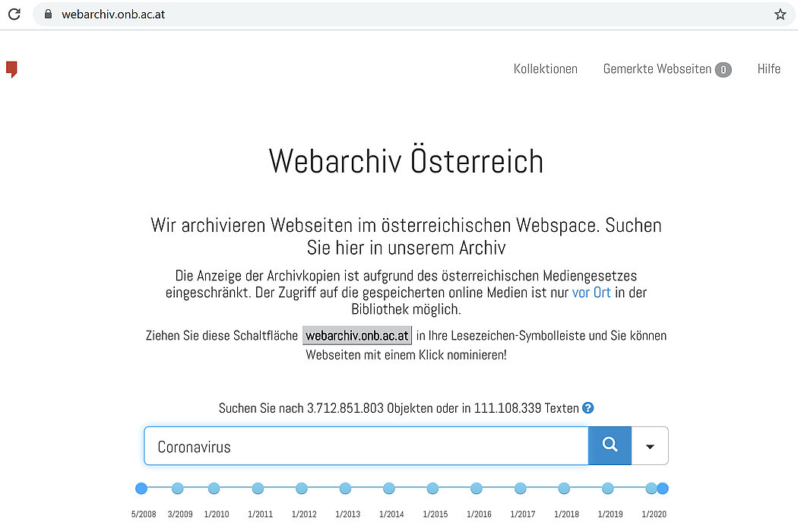Select the 1/2019 timeline point

point(608,489)
